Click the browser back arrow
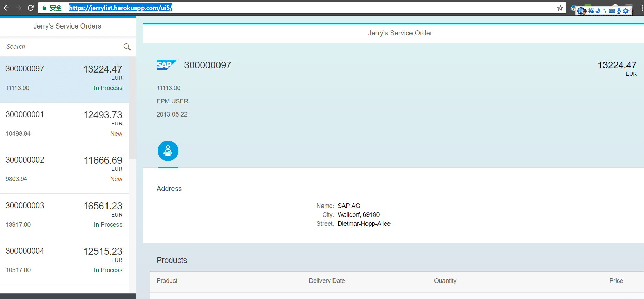The height and width of the screenshot is (299, 644). 7,8
